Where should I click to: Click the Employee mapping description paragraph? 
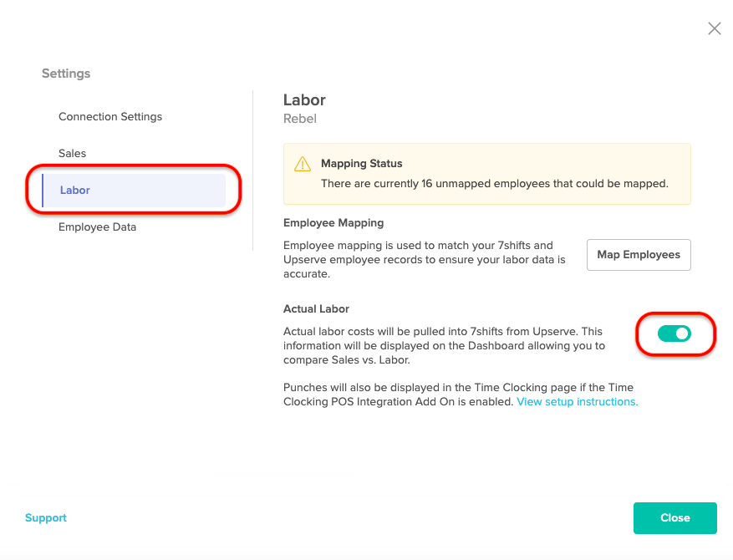pos(424,259)
